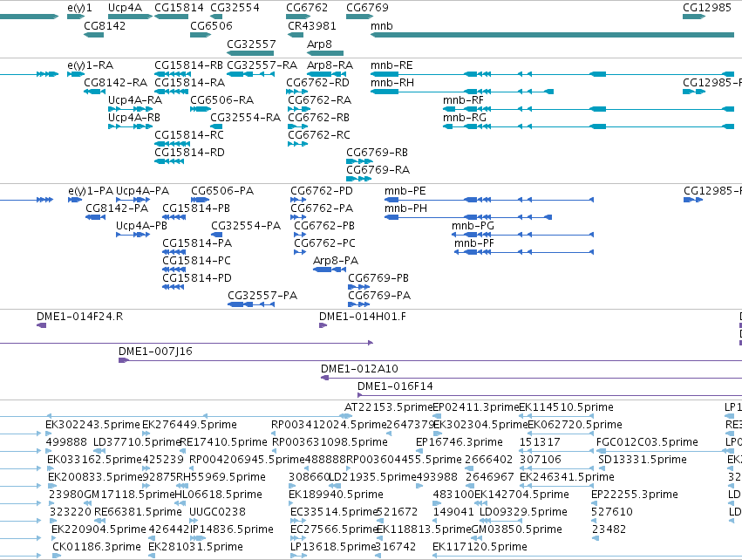Image resolution: width=742 pixels, height=560 pixels.
Task: Select EST EP02411.3prime label
Action: [476, 407]
